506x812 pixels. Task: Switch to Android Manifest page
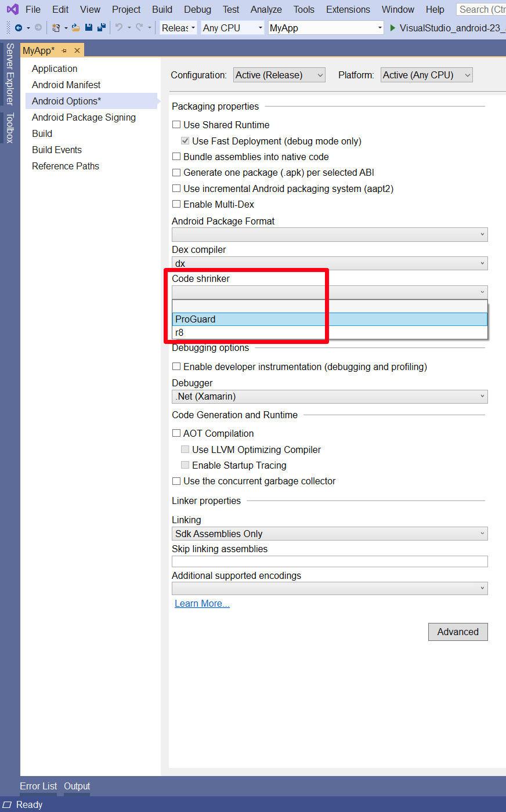66,85
